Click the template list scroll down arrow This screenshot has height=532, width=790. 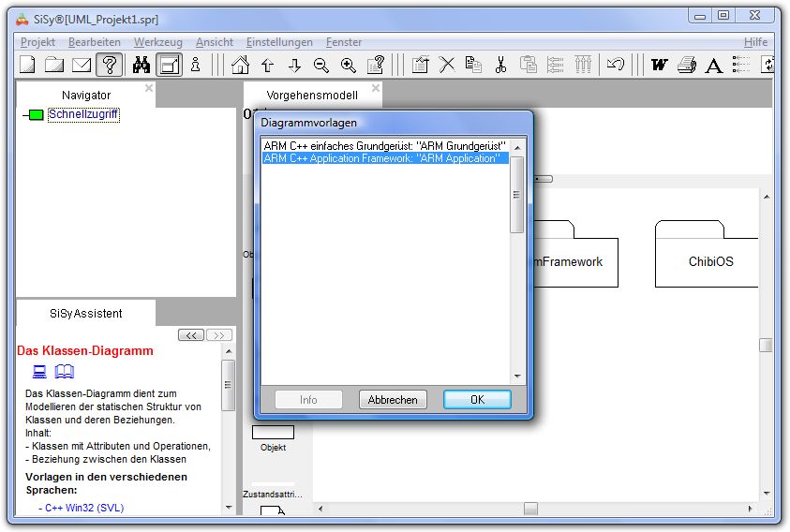pos(517,377)
